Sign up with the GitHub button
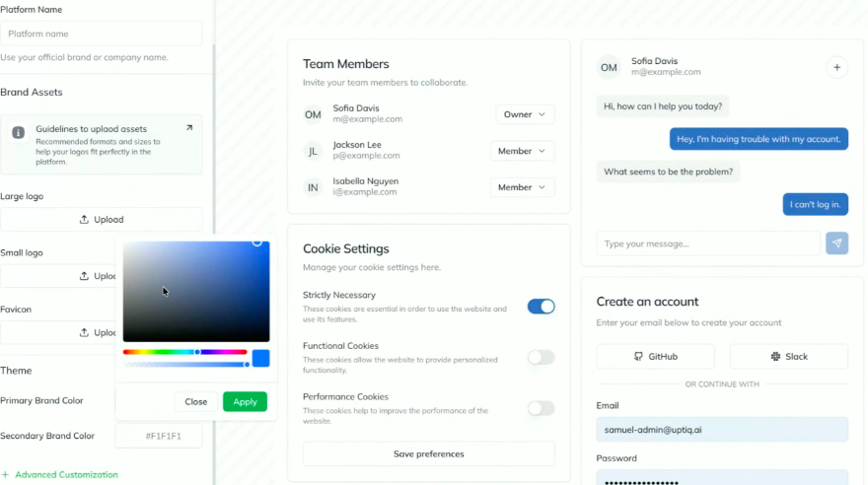 [x=655, y=357]
